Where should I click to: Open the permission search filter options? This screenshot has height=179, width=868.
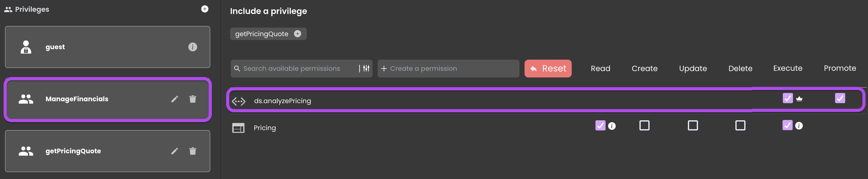[x=366, y=69]
